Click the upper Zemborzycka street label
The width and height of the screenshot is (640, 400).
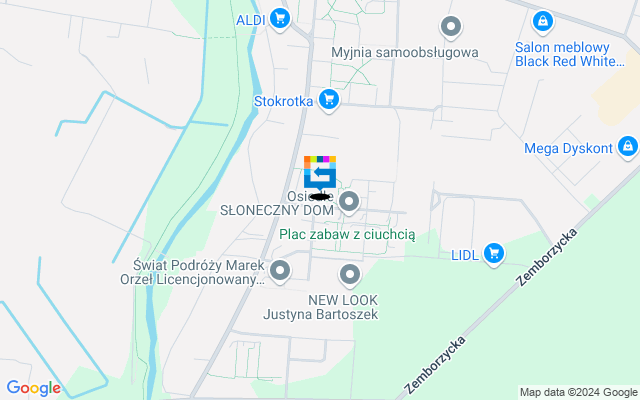point(547,258)
